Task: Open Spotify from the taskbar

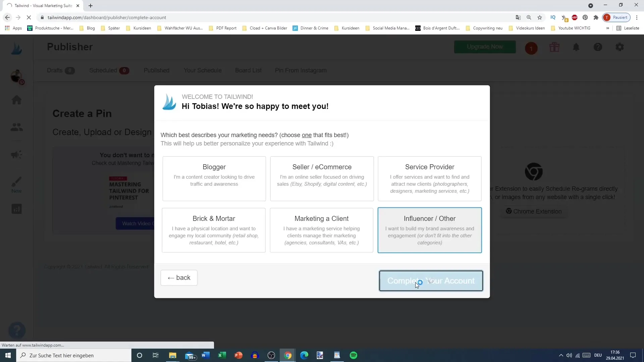Action: pyautogui.click(x=354, y=355)
